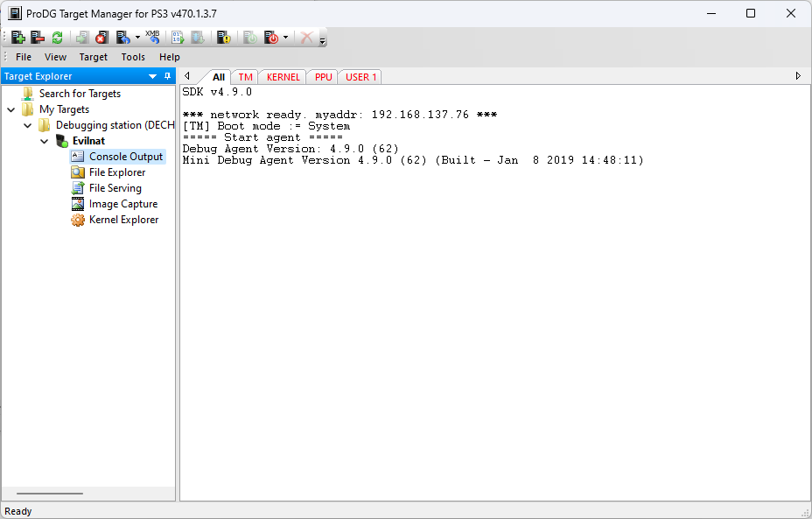Click the ProDG application icon in title bar
Image resolution: width=812 pixels, height=519 pixels.
15,13
